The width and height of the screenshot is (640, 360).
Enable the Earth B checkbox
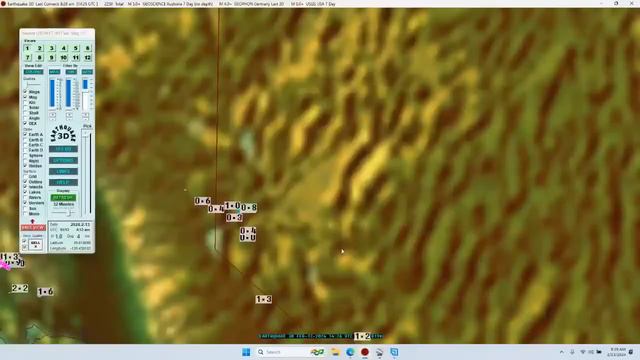pos(25,140)
